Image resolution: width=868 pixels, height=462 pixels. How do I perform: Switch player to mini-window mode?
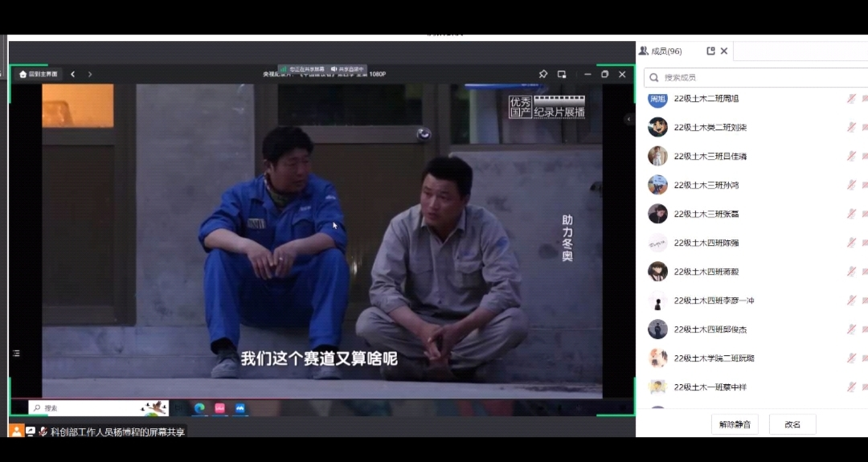click(562, 74)
